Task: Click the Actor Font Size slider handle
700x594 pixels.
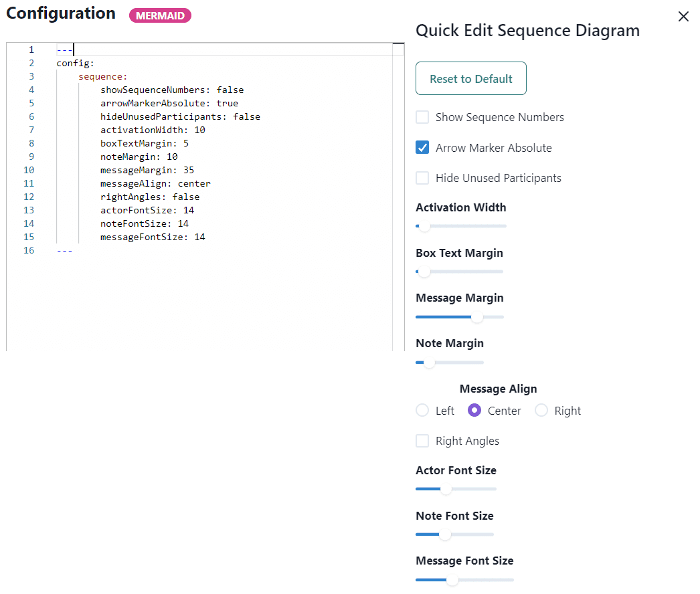Action: pyautogui.click(x=445, y=489)
